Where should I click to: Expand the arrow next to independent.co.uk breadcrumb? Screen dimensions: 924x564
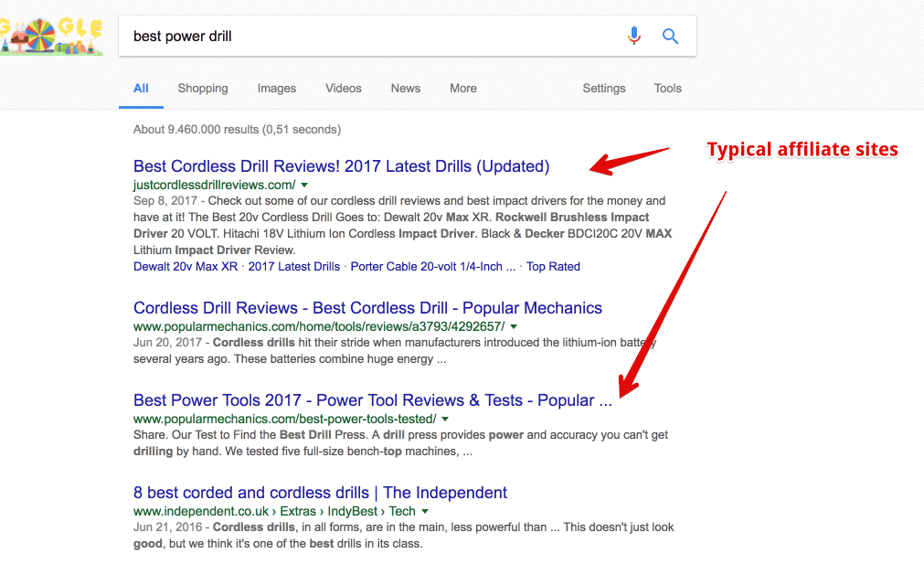tap(426, 512)
